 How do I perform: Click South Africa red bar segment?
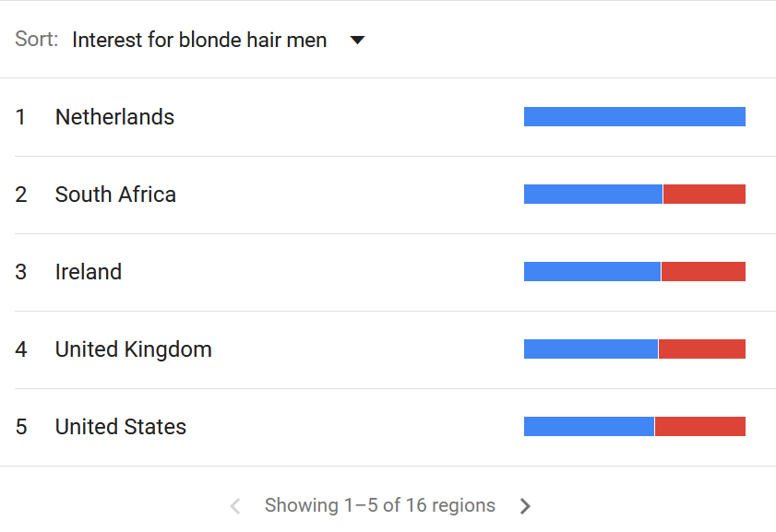704,194
